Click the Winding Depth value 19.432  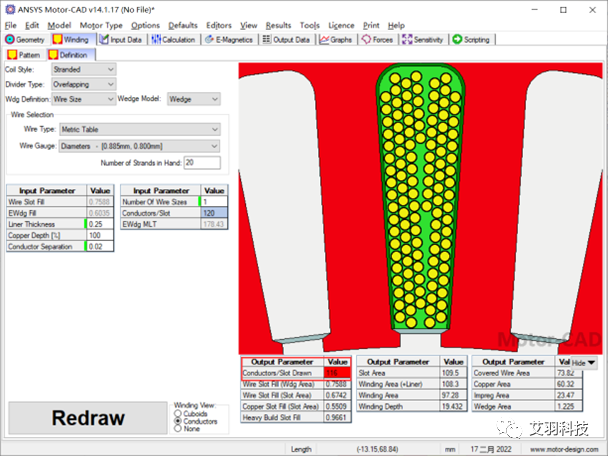click(x=453, y=406)
